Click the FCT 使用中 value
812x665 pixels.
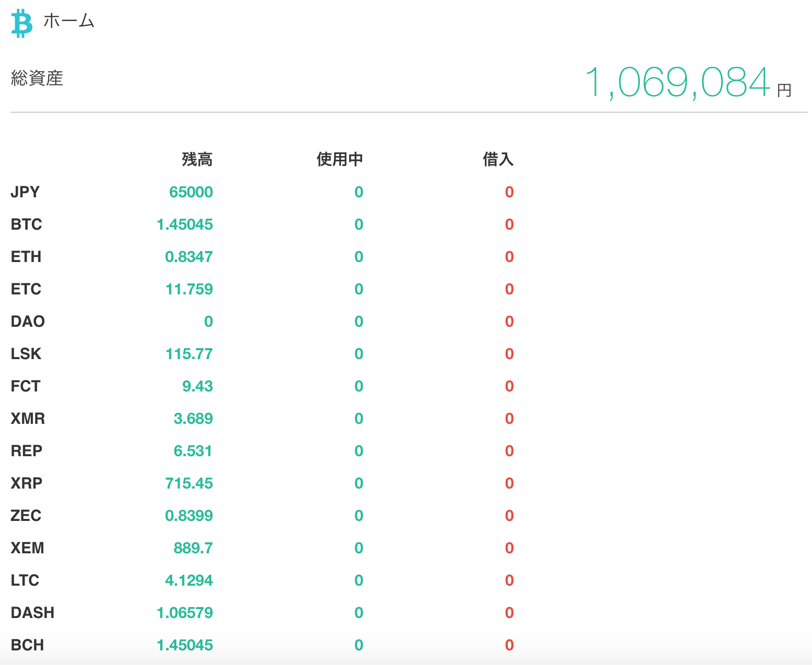coord(359,386)
